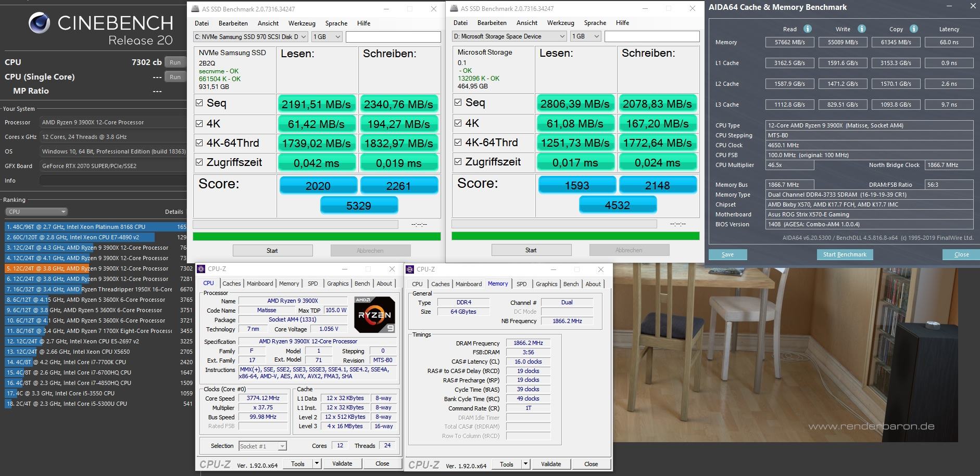This screenshot has width=980, height=476.
Task: Click empty text field in Samsung SSD window
Action: tap(393, 37)
